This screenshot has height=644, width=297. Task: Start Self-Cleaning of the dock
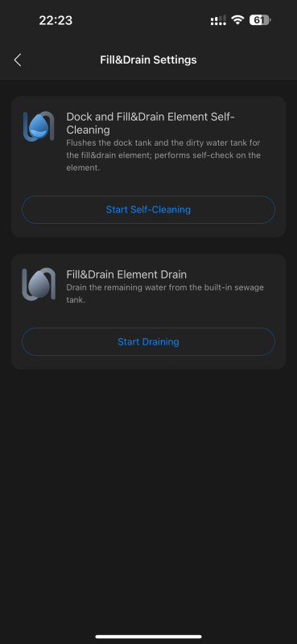click(x=148, y=209)
